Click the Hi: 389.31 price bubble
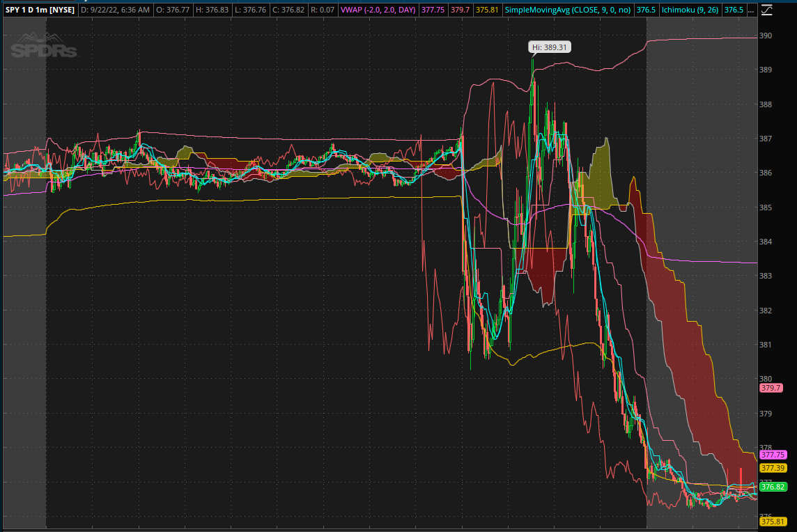 click(550, 47)
